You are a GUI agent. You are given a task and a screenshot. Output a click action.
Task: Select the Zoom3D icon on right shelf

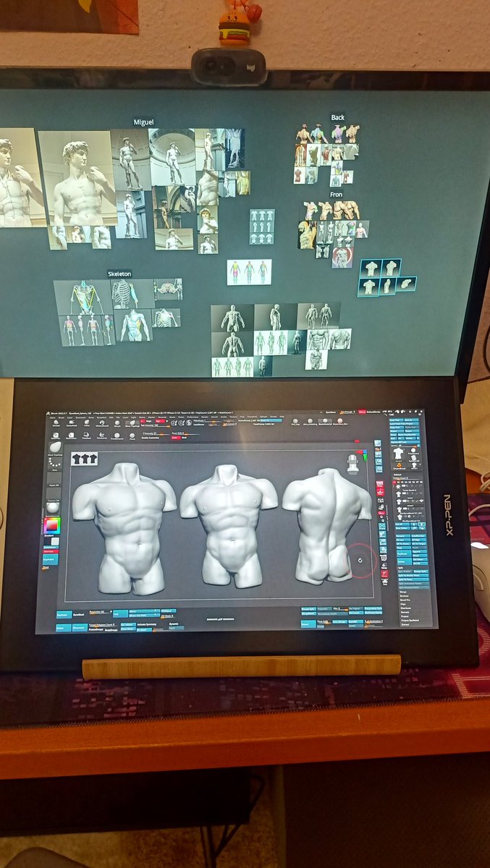383,542
